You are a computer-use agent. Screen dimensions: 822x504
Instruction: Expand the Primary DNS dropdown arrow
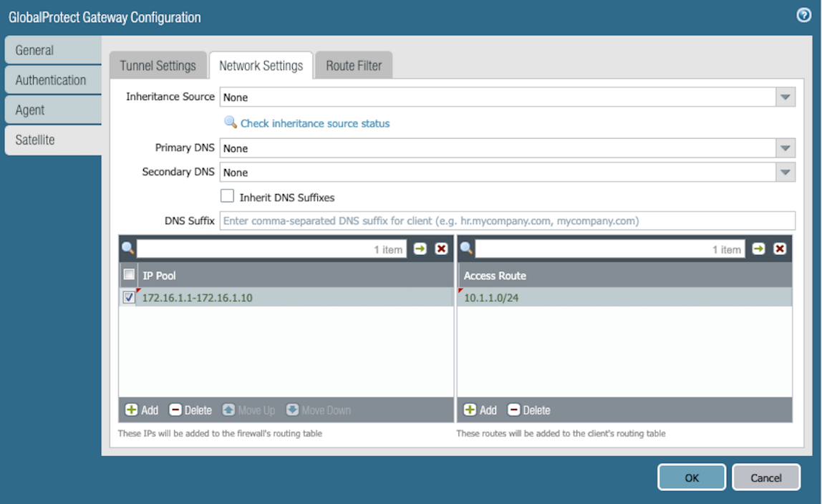point(785,148)
